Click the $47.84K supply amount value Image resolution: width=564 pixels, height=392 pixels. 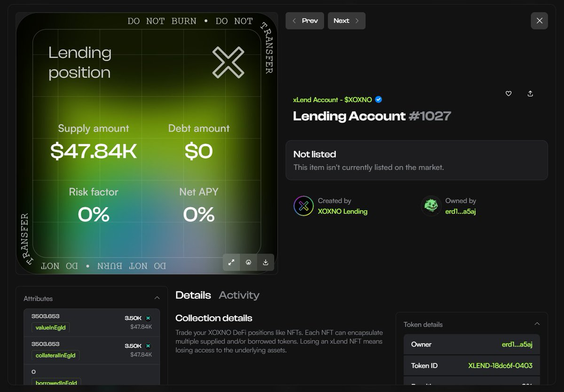click(x=94, y=151)
